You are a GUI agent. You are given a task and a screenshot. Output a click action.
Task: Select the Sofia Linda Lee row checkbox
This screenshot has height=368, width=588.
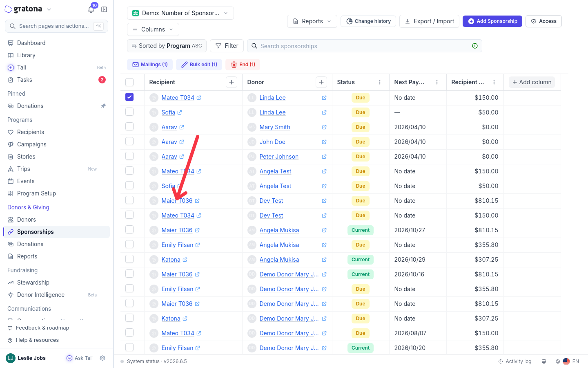point(129,112)
